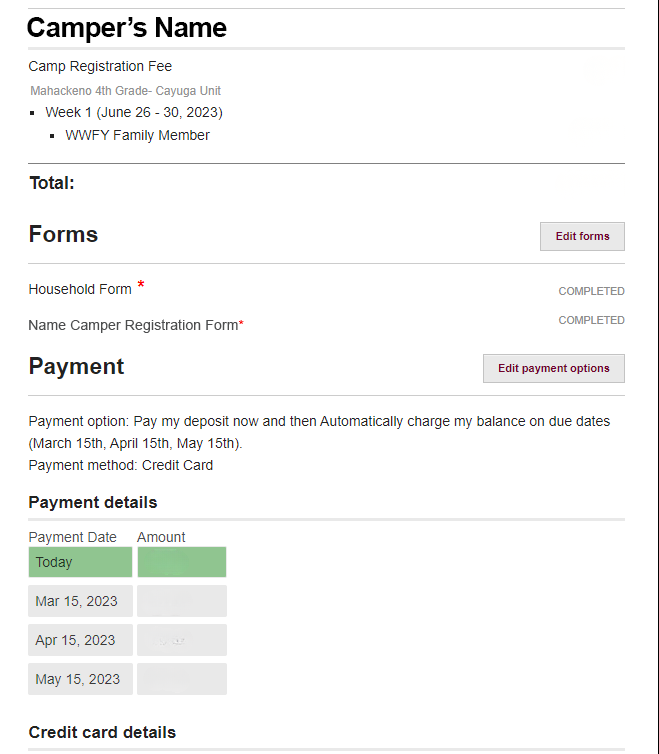Click the red asterisk beside Household Form

pos(141,286)
